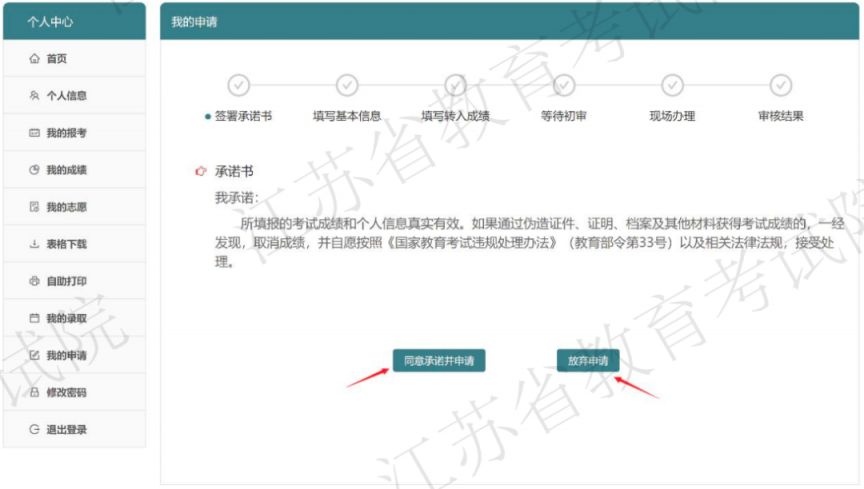Click the check circle above 签署承诺书
This screenshot has height=489, width=864.
(239, 85)
